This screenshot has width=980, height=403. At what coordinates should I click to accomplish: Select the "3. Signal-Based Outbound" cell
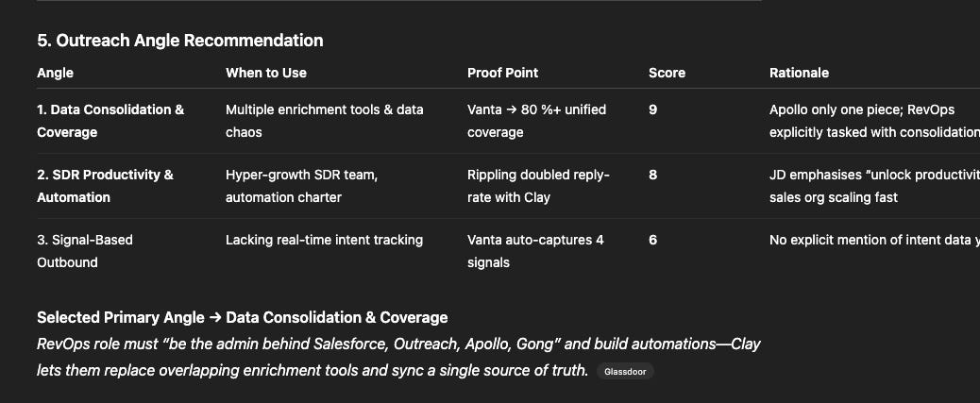click(84, 251)
